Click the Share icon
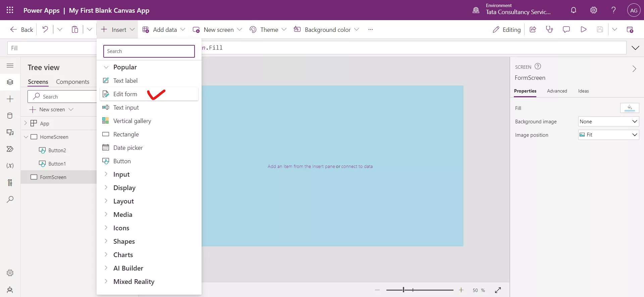644x297 pixels. [533, 29]
